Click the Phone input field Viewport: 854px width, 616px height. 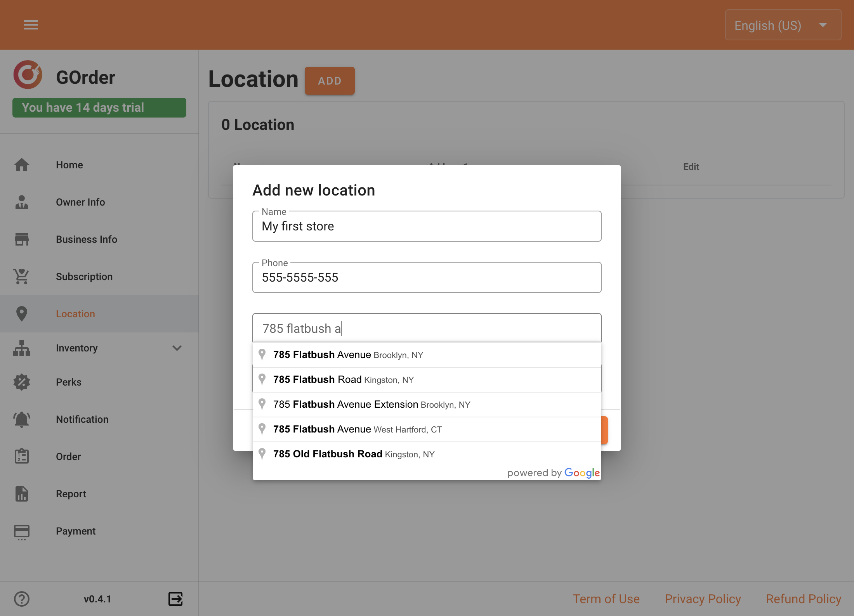(427, 277)
